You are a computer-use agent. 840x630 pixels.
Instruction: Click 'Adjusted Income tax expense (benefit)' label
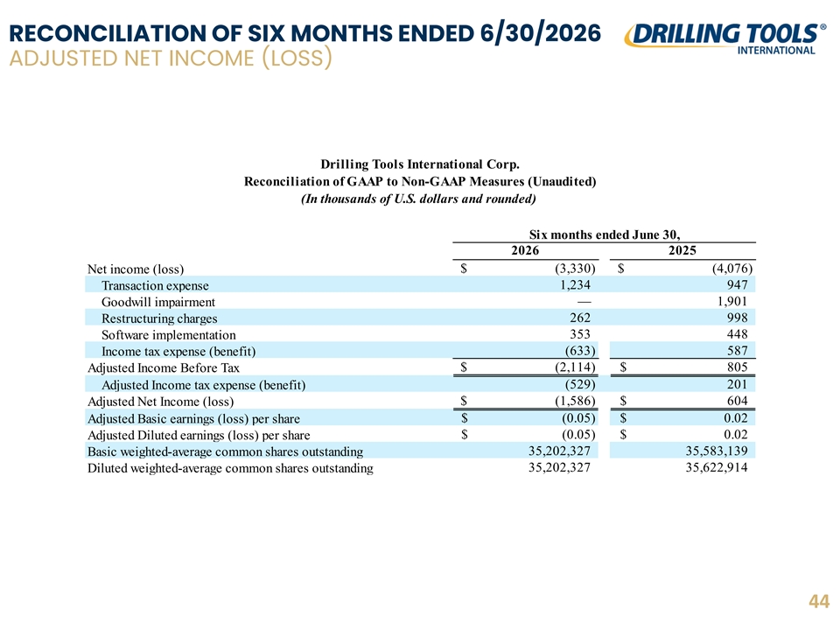click(x=204, y=386)
